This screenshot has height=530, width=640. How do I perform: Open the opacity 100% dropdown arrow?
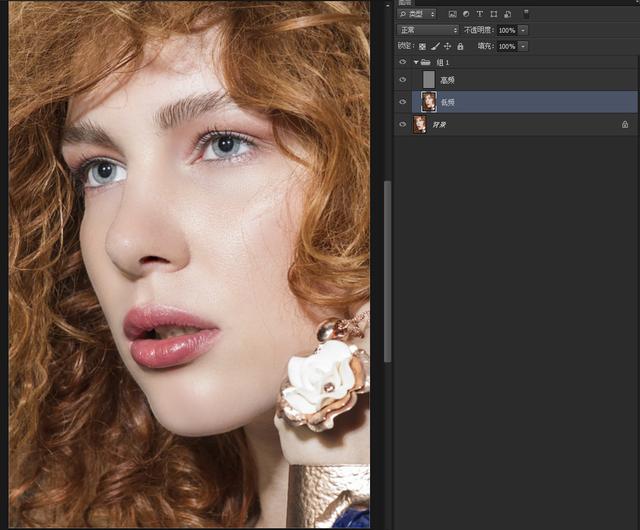523,30
